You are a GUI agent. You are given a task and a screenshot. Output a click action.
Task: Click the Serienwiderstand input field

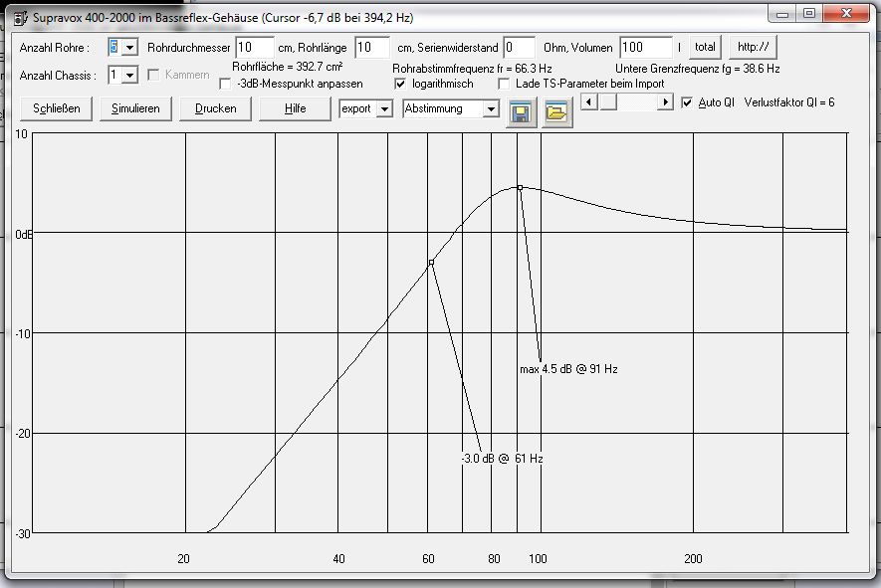point(520,48)
